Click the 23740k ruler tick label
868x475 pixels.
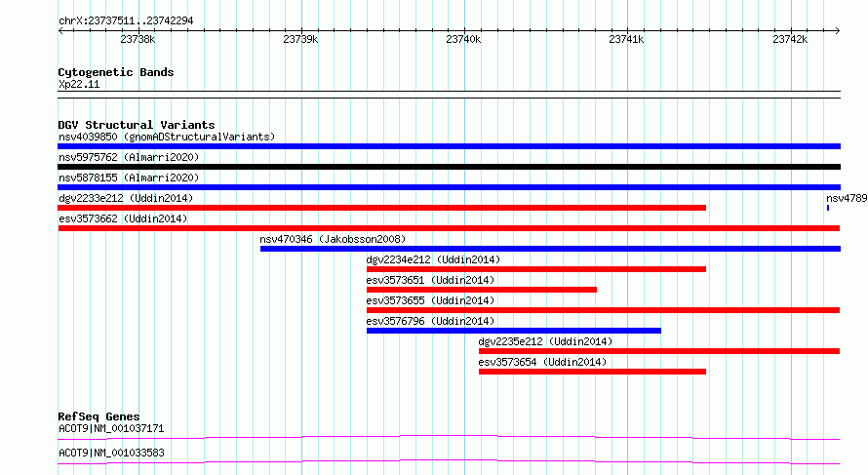click(x=463, y=39)
